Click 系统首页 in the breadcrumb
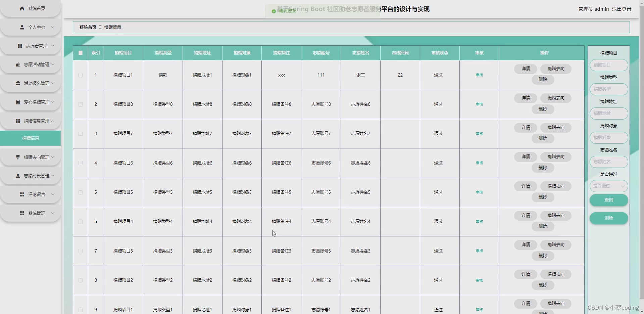 coord(88,27)
